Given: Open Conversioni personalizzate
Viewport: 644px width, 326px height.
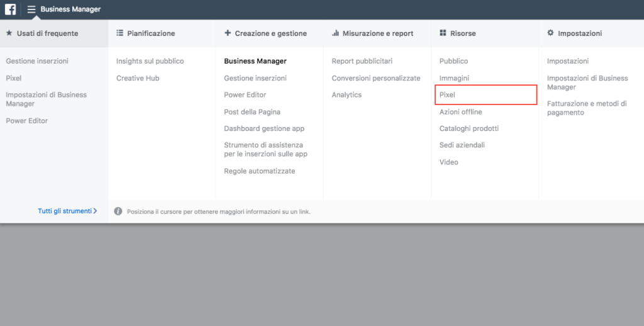Looking at the screenshot, I should (376, 78).
